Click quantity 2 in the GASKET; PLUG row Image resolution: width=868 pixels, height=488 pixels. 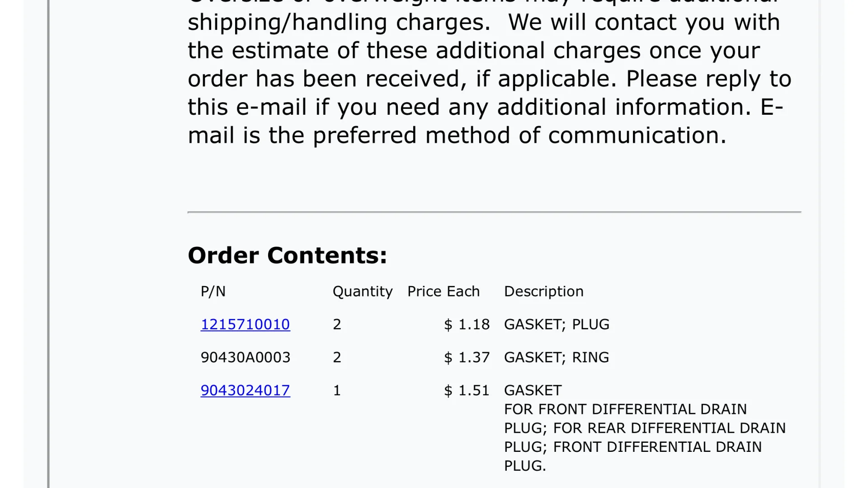337,324
